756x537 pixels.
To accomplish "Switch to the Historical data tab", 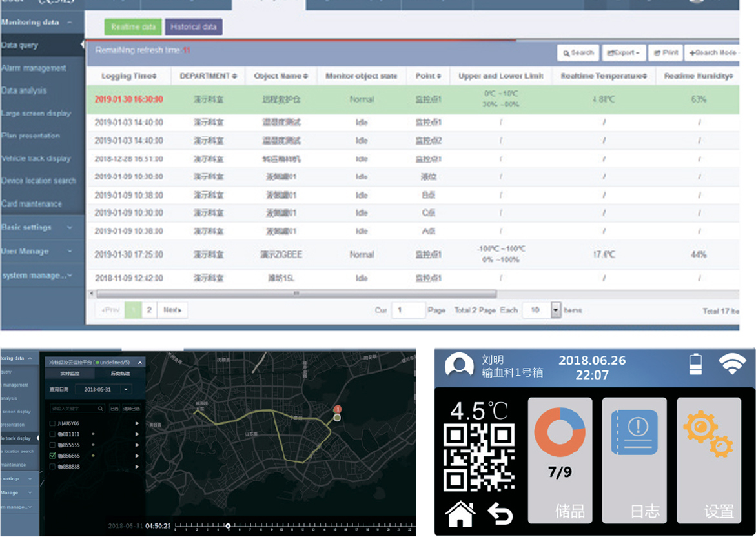I will coord(194,27).
